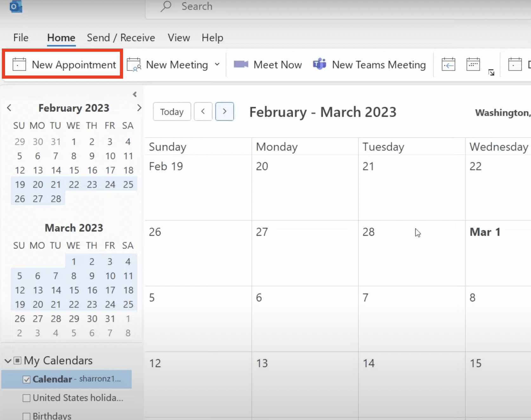
Task: Select the Monday March 13 day cell
Action: [x=305, y=384]
